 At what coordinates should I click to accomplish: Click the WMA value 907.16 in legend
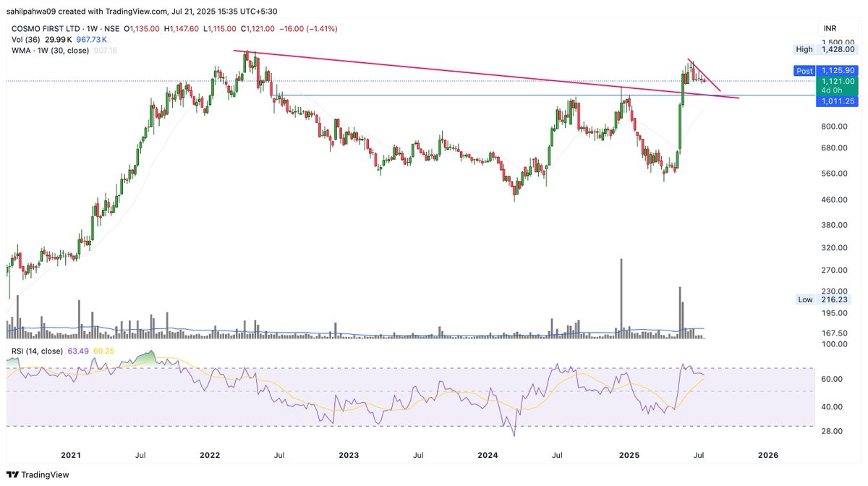coord(106,50)
